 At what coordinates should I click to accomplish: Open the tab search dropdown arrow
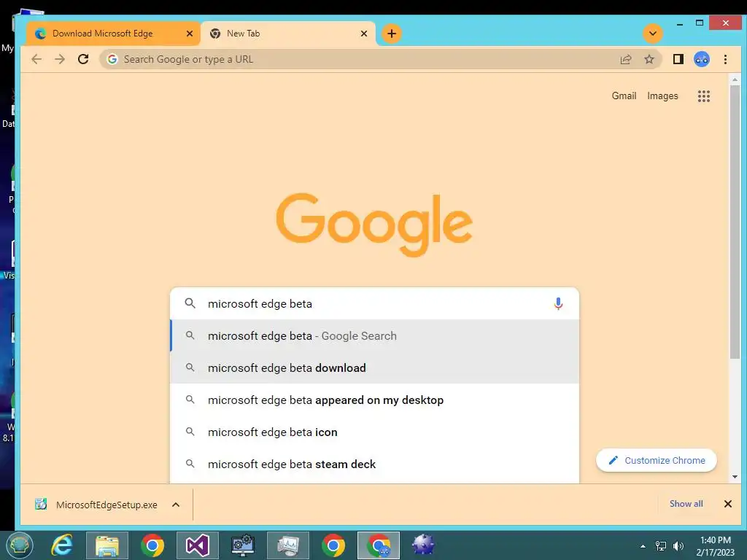click(653, 34)
